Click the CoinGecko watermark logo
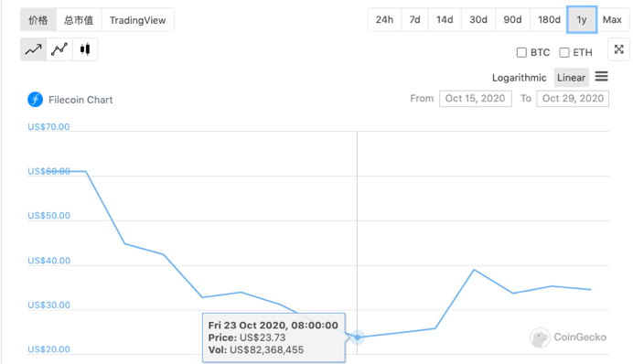 click(x=568, y=337)
